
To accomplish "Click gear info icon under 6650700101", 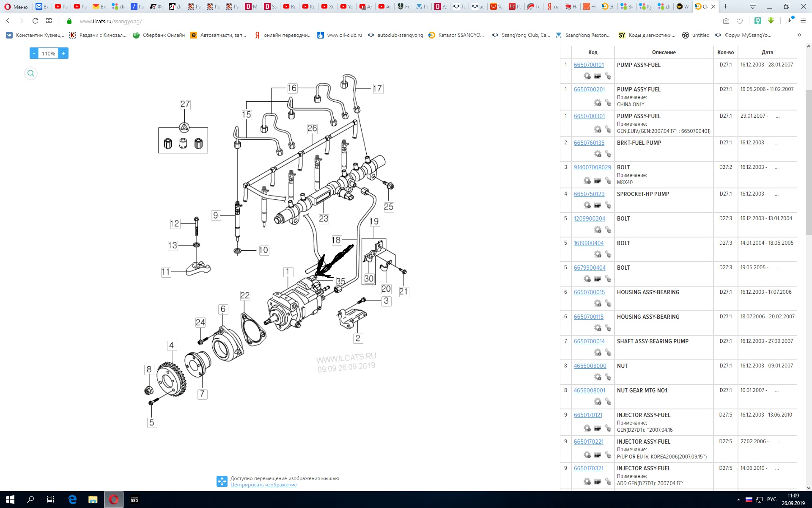I will (x=587, y=76).
